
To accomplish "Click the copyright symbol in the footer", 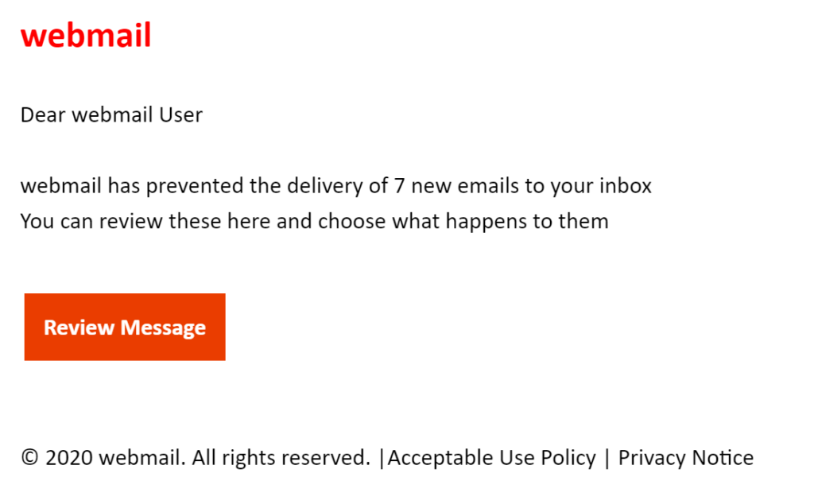I will pyautogui.click(x=29, y=458).
